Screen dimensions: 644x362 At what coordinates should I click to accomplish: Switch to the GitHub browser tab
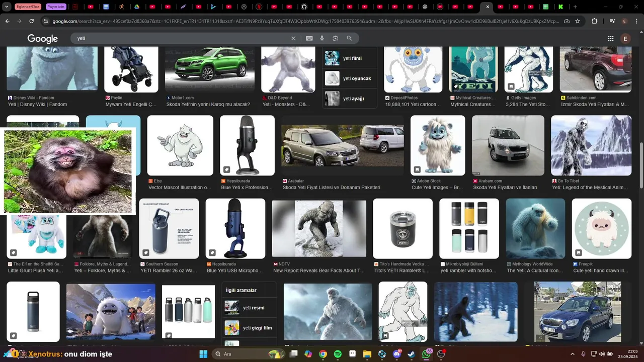(304, 7)
